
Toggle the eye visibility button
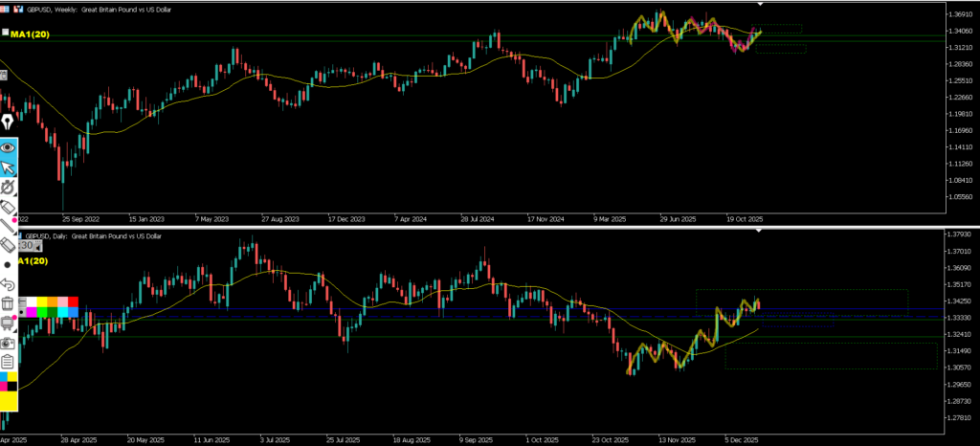(8, 147)
